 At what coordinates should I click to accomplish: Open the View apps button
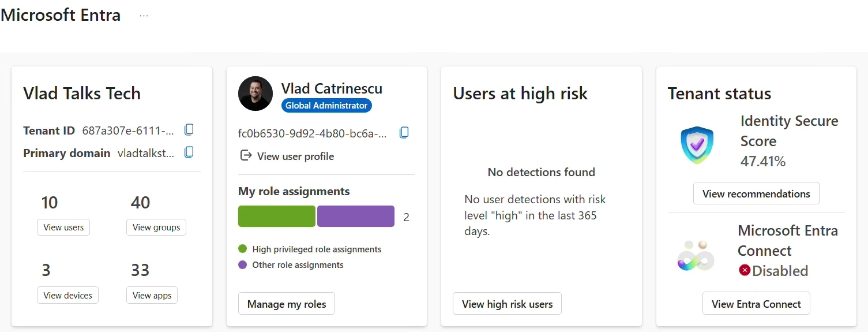[152, 296]
